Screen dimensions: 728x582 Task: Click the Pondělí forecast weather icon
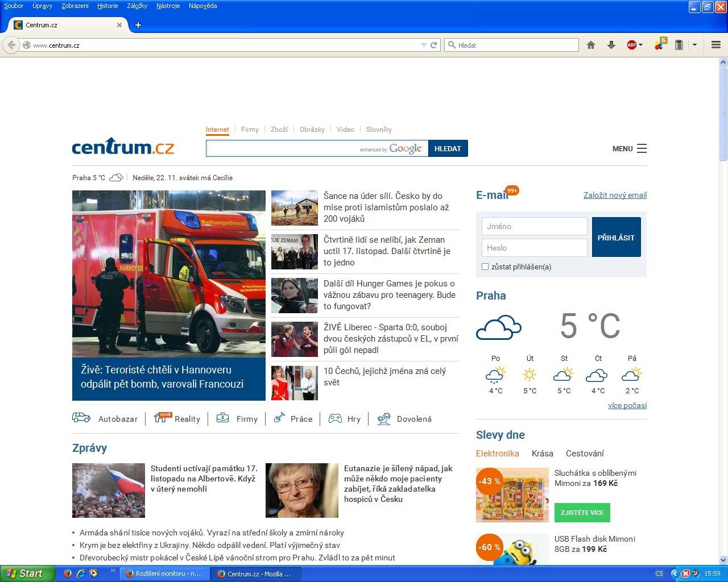495,375
